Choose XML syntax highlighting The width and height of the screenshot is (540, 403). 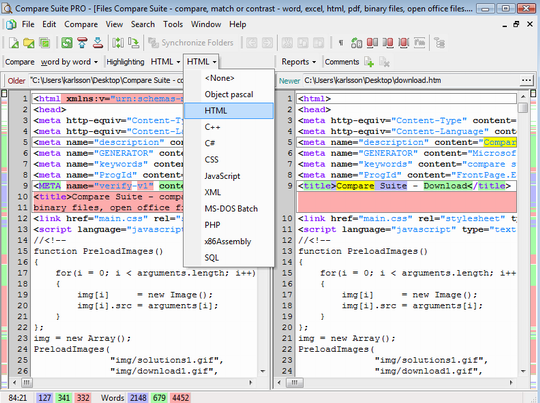[x=229, y=192]
